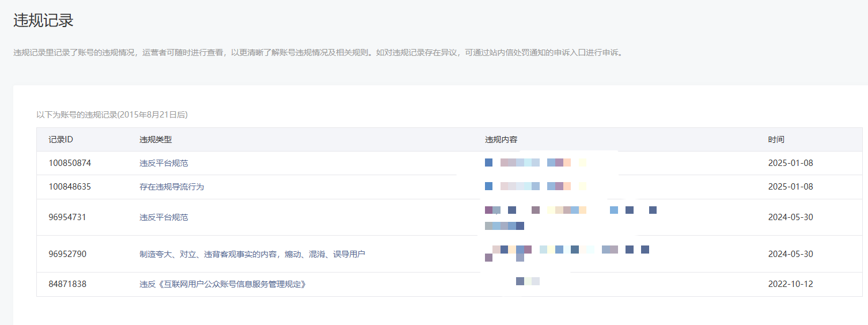Image resolution: width=868 pixels, height=325 pixels.
Task: Select record ID 96954731
Action: click(67, 217)
